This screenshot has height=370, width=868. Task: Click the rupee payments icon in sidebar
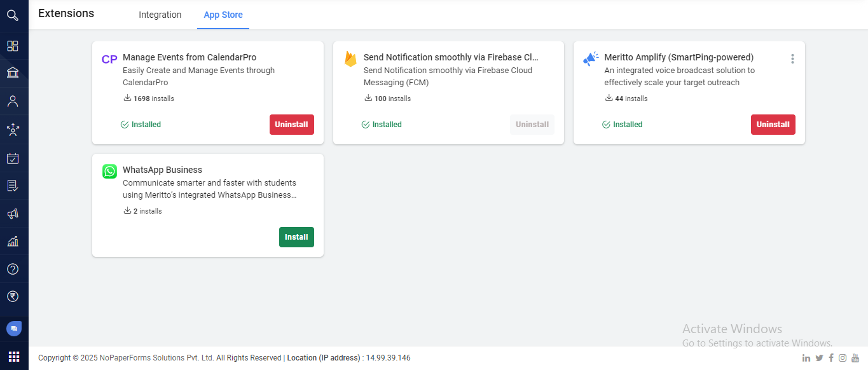pos(13,296)
